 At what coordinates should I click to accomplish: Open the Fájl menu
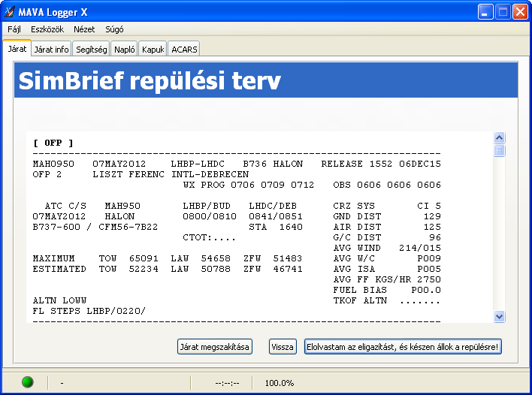pyautogui.click(x=14, y=29)
